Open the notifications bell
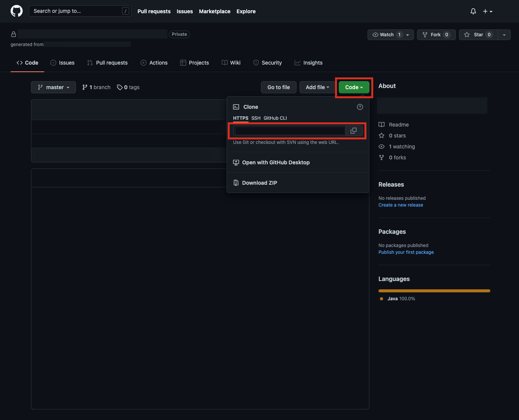The image size is (519, 420). click(x=473, y=11)
